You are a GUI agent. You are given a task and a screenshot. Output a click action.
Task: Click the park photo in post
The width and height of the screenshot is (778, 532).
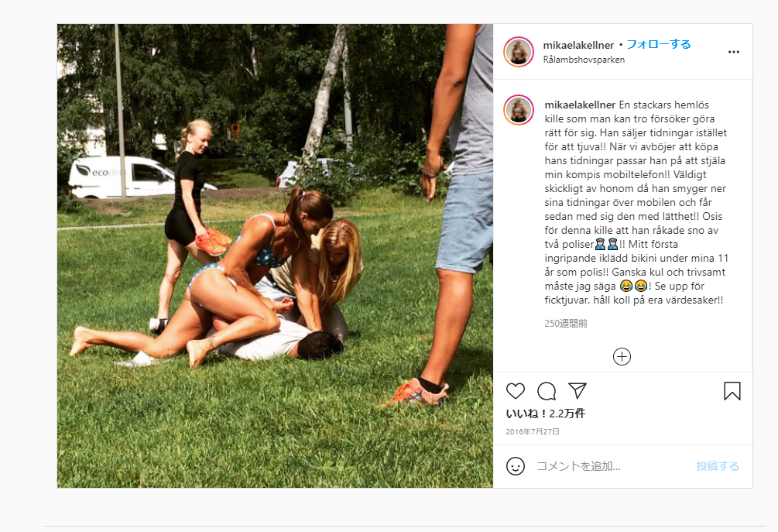pos(275,256)
